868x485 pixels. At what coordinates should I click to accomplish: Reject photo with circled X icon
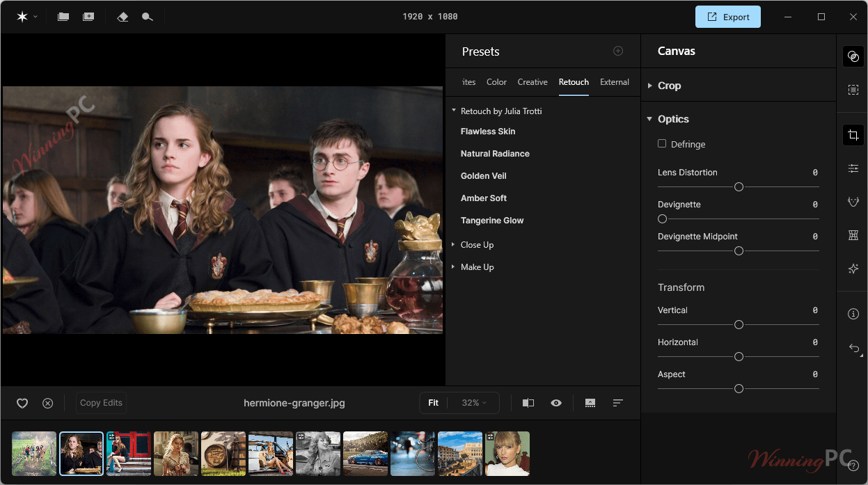(47, 403)
